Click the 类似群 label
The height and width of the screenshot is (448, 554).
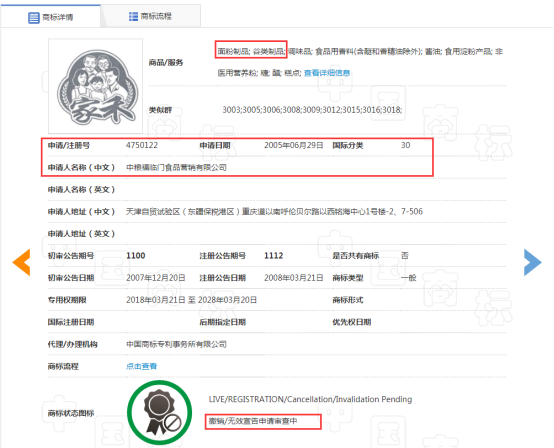[160, 110]
